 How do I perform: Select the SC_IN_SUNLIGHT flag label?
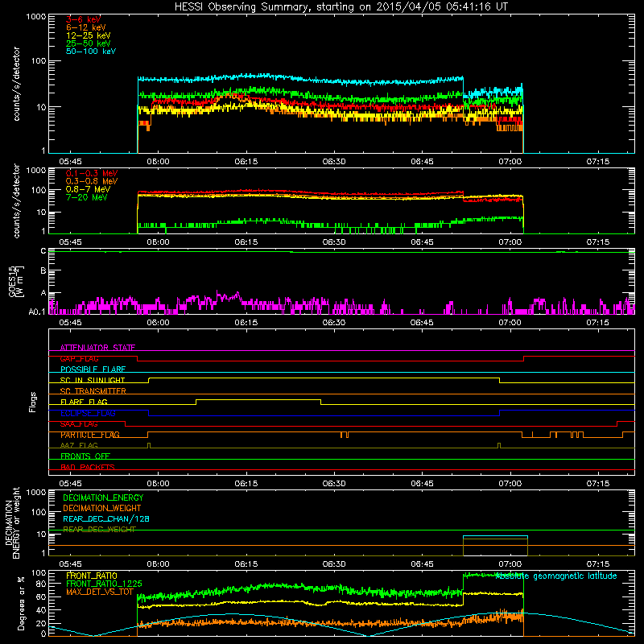coord(93,380)
